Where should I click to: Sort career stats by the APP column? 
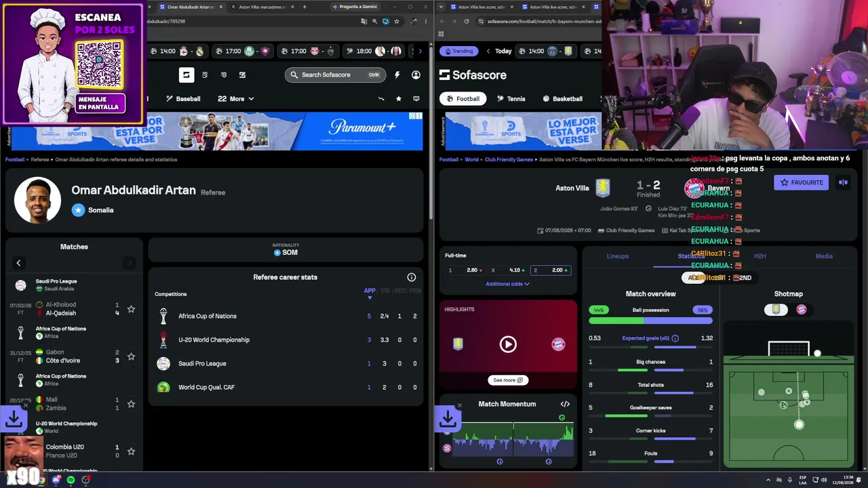coord(370,291)
